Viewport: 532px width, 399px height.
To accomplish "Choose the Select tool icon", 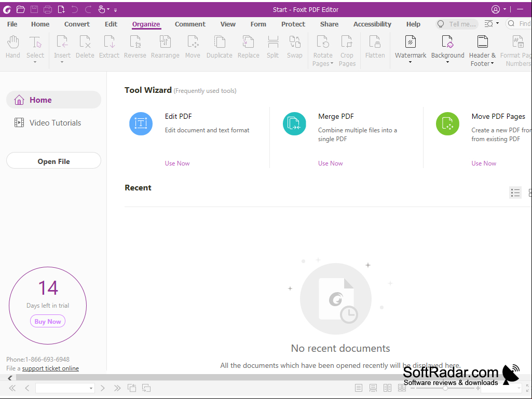I will click(35, 42).
